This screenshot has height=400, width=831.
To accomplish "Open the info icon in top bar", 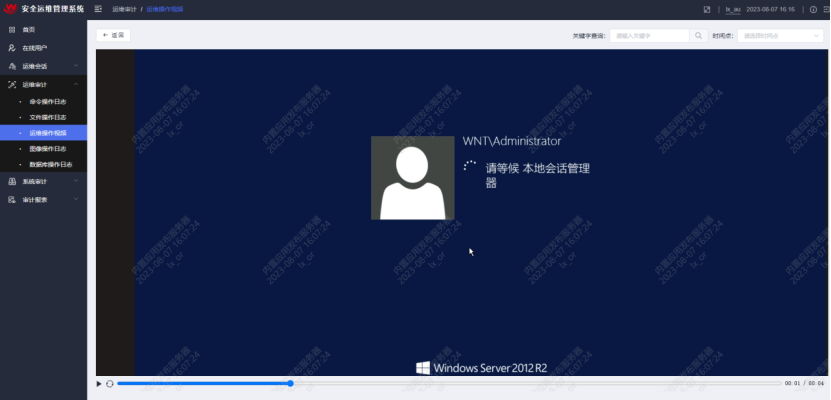I will pos(814,10).
